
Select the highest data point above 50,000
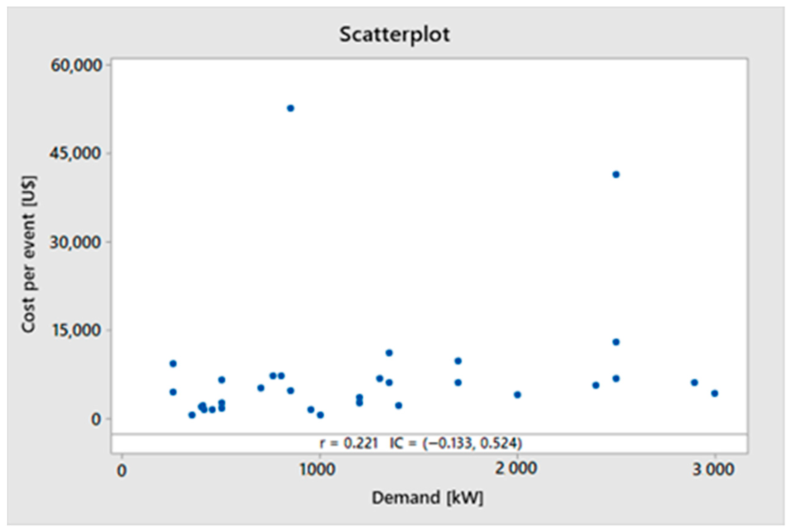pyautogui.click(x=290, y=108)
